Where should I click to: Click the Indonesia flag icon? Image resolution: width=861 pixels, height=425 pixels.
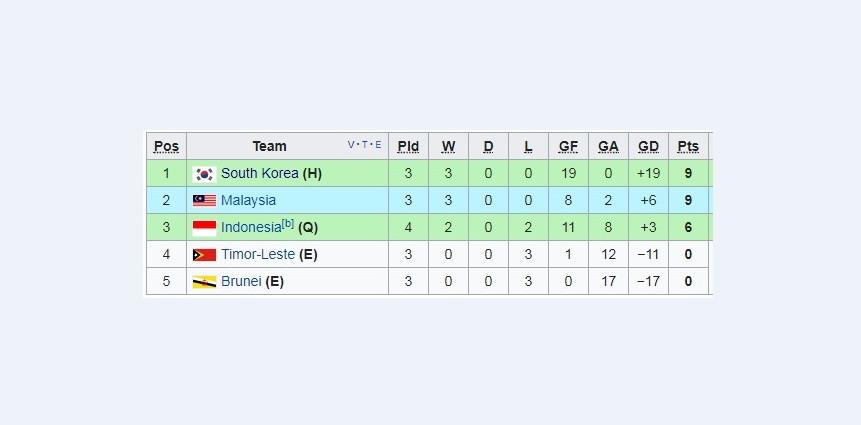click(x=204, y=228)
